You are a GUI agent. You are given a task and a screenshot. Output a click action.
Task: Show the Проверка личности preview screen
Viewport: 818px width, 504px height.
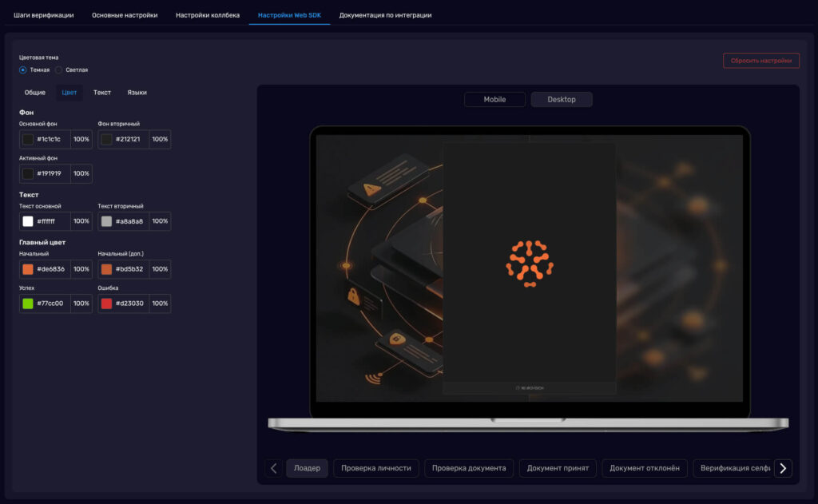(376, 468)
